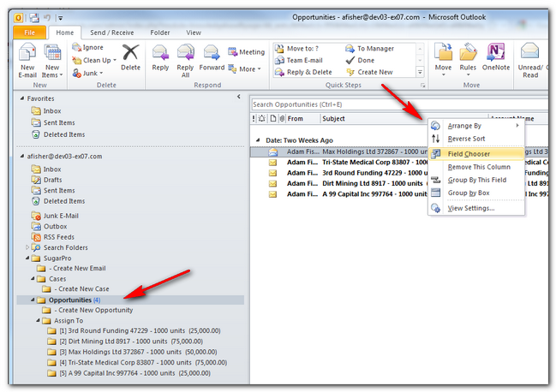The height and width of the screenshot is (392, 556).
Task: Open the RSS Feeds folder
Action: coord(52,237)
